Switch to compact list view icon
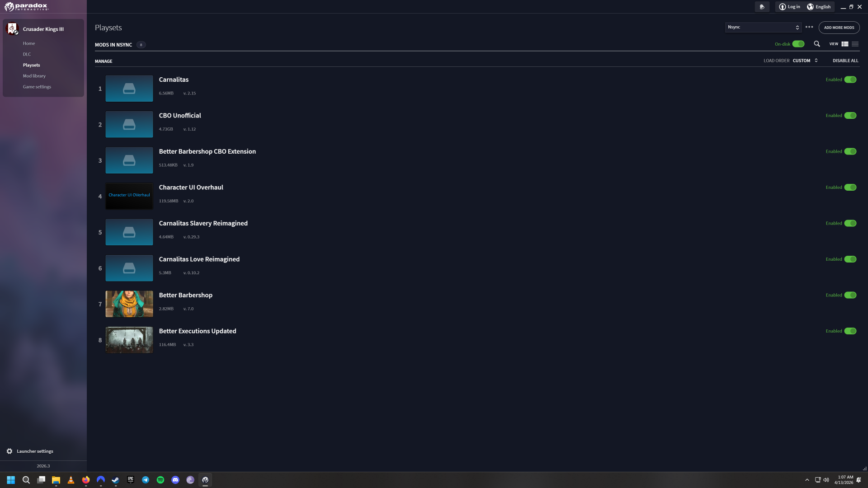868x488 pixels. click(855, 44)
